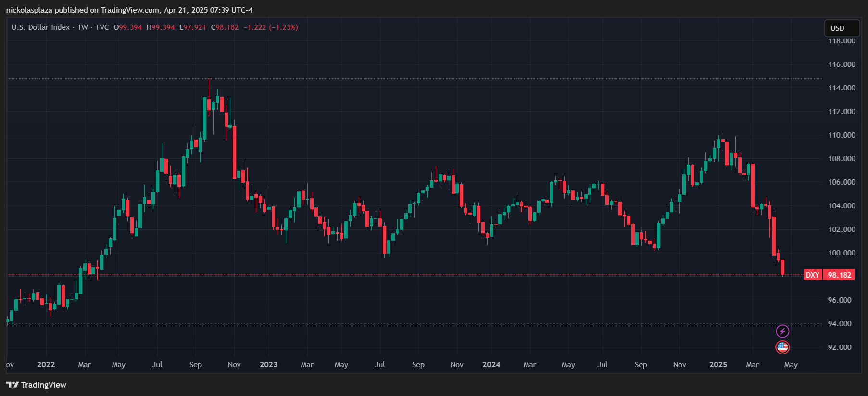The height and width of the screenshot is (396, 868).
Task: Click the 94.000 price axis label
Action: (840, 324)
